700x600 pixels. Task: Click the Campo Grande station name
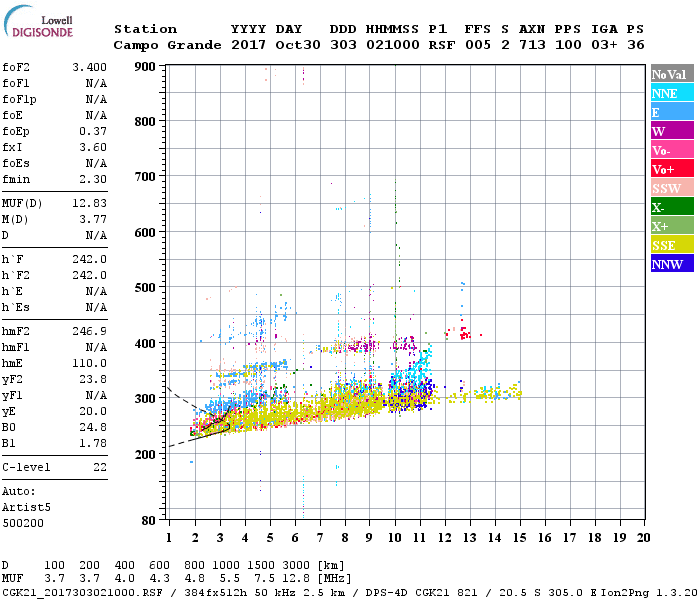(167, 45)
